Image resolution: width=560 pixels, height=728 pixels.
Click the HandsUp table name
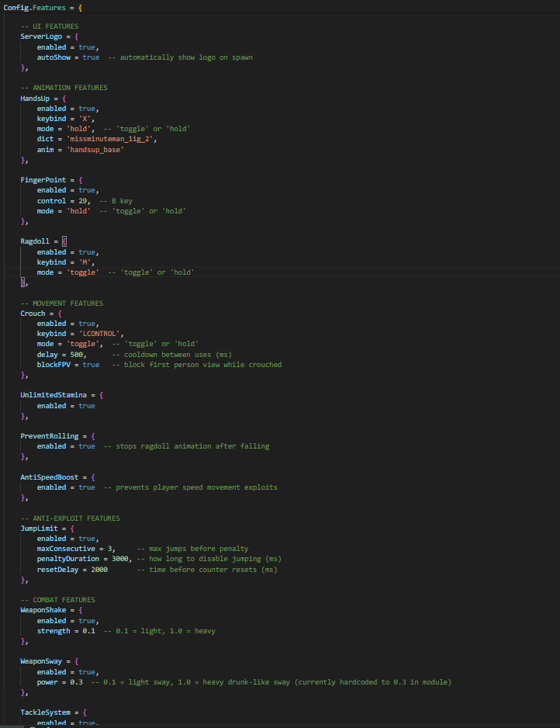(35, 99)
